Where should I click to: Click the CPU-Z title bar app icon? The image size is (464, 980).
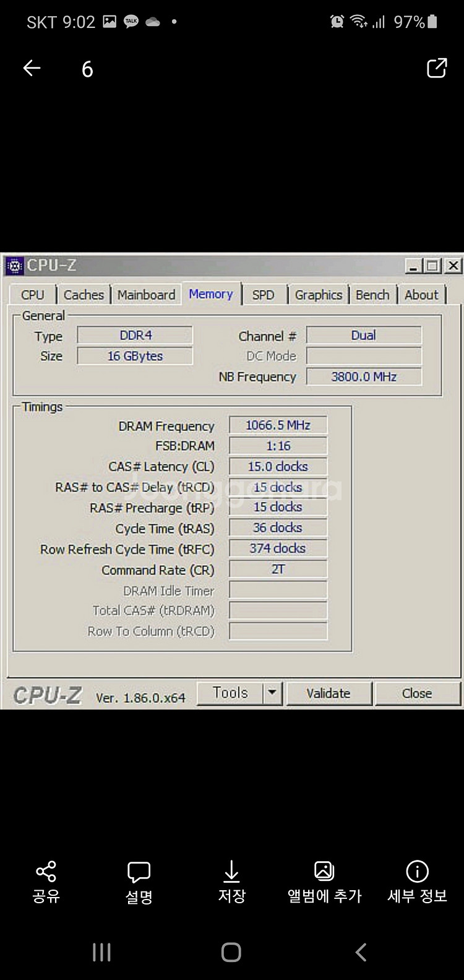coord(14,266)
